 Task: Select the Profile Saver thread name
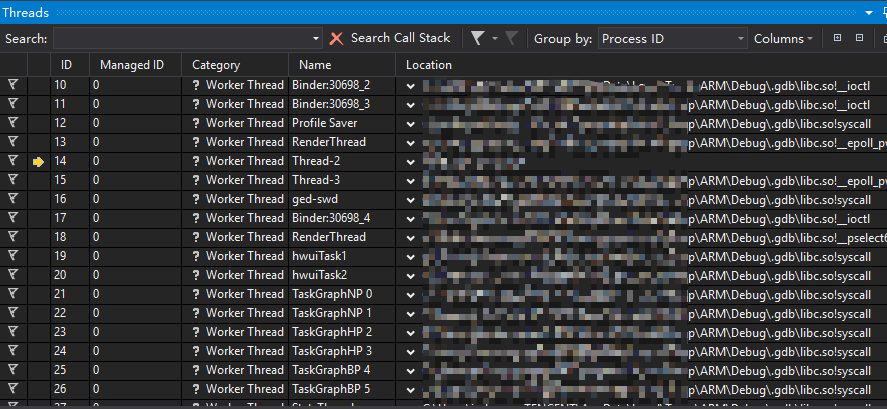(325, 123)
